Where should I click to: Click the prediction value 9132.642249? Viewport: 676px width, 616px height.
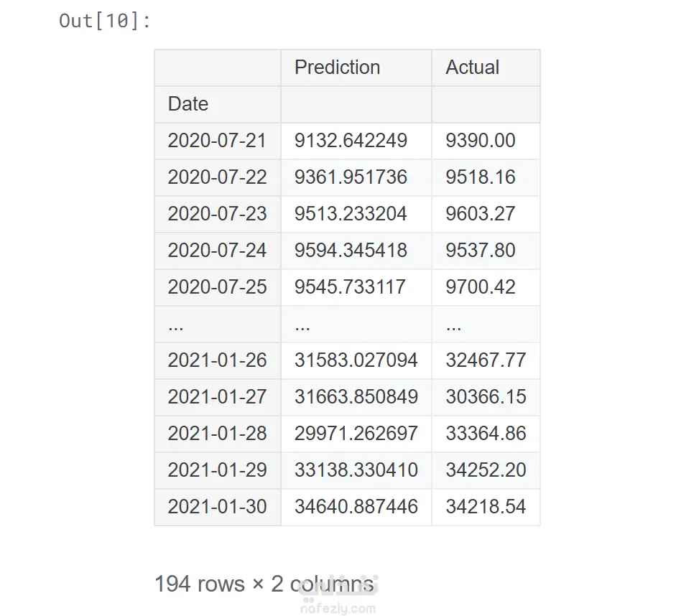351,141
